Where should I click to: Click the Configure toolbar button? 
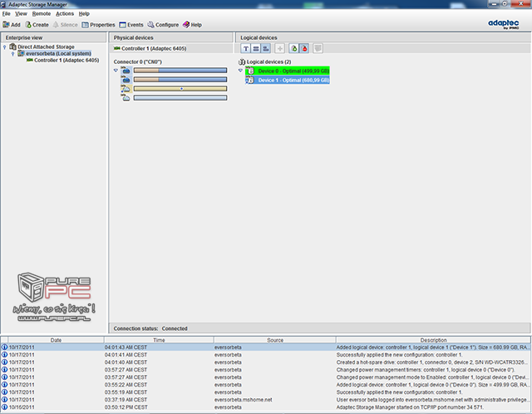coord(163,25)
